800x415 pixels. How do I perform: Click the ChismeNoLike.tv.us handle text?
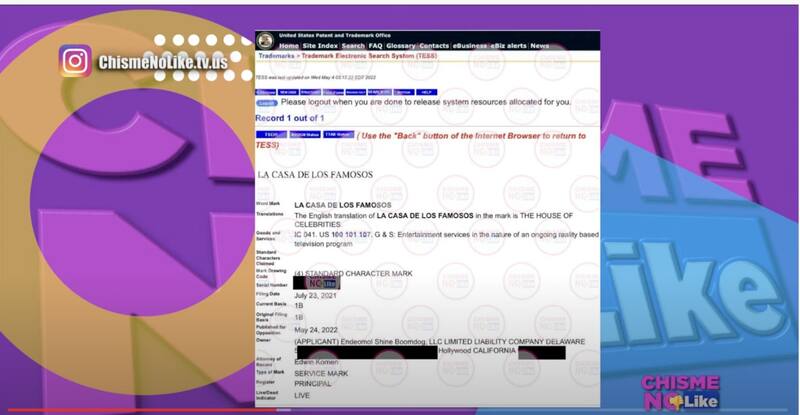(x=162, y=63)
